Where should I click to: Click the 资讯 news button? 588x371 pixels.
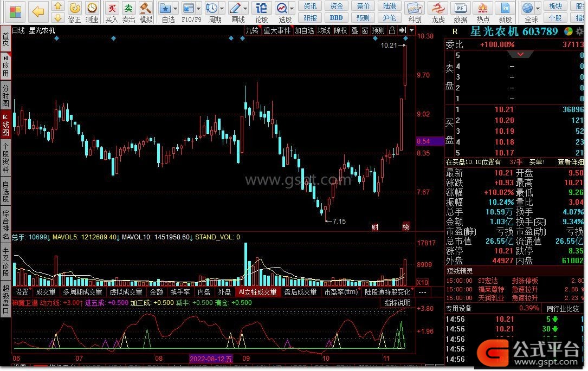(x=310, y=6)
